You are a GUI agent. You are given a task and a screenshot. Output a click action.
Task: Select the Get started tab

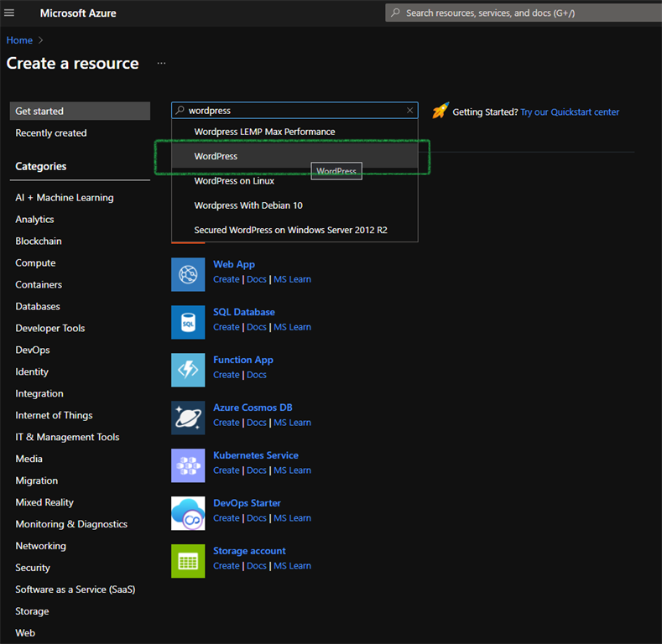click(80, 111)
